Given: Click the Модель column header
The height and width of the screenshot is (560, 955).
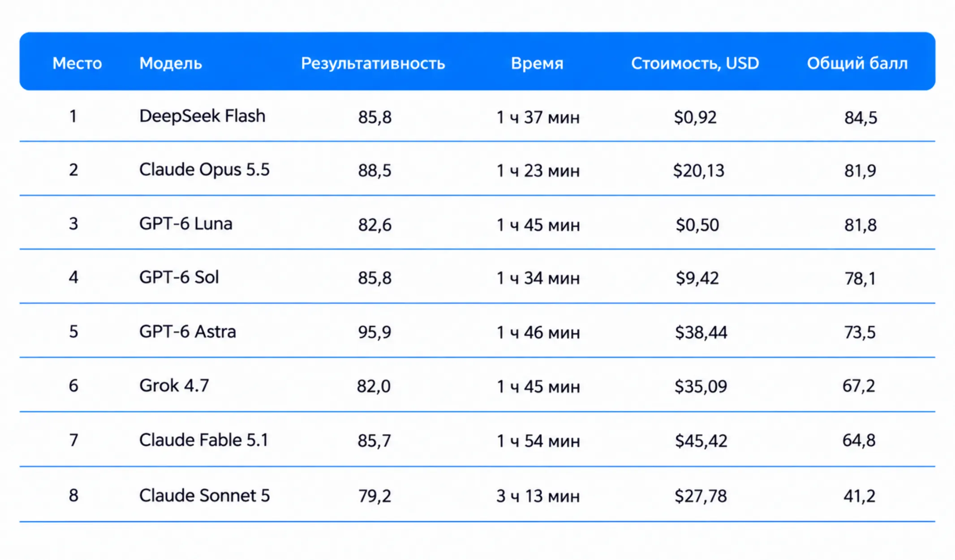Looking at the screenshot, I should click(171, 63).
